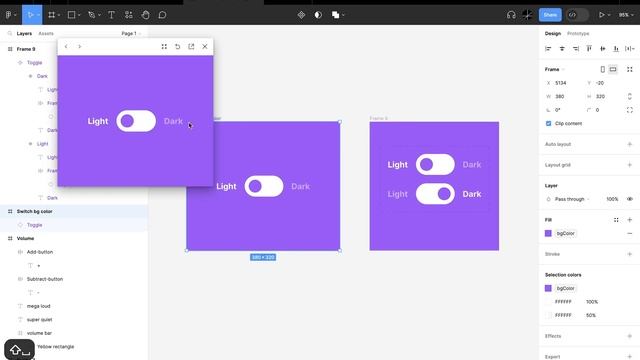Click bgColor swatch in Fill section
The image size is (640, 360).
(548, 233)
